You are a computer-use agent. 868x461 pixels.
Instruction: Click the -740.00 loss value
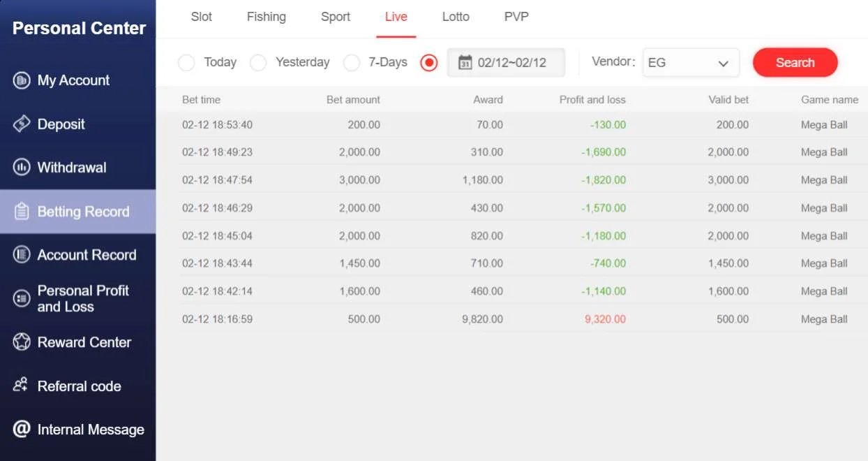pyautogui.click(x=608, y=263)
